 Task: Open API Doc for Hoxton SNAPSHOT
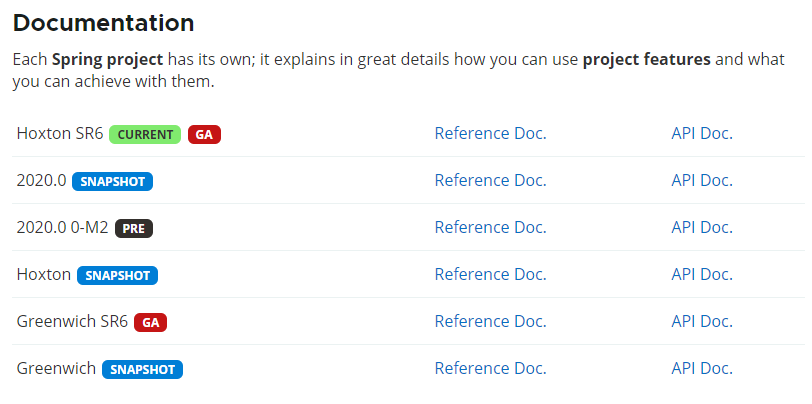[702, 275]
